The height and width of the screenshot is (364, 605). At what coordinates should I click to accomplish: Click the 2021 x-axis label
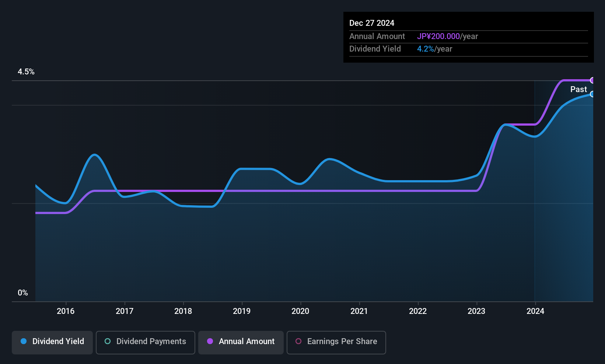(359, 311)
